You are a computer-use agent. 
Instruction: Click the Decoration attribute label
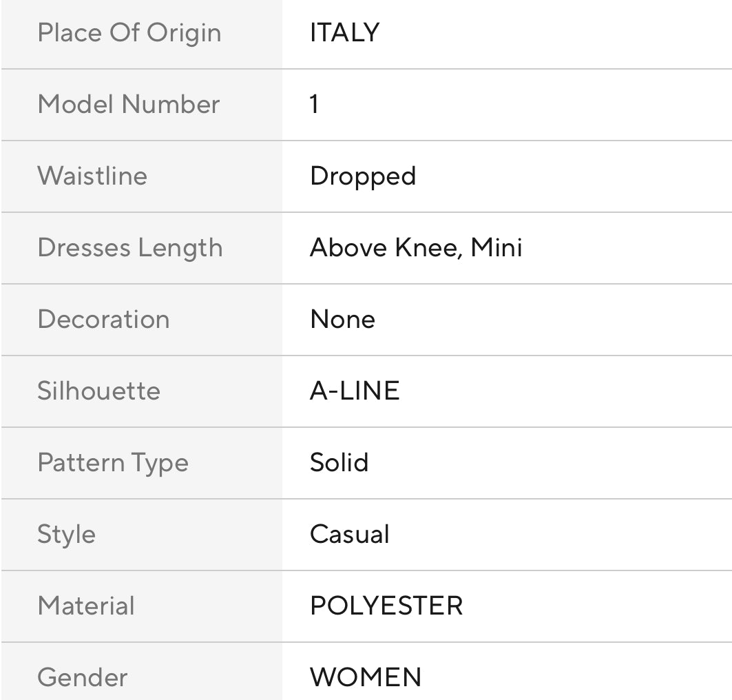tap(103, 320)
